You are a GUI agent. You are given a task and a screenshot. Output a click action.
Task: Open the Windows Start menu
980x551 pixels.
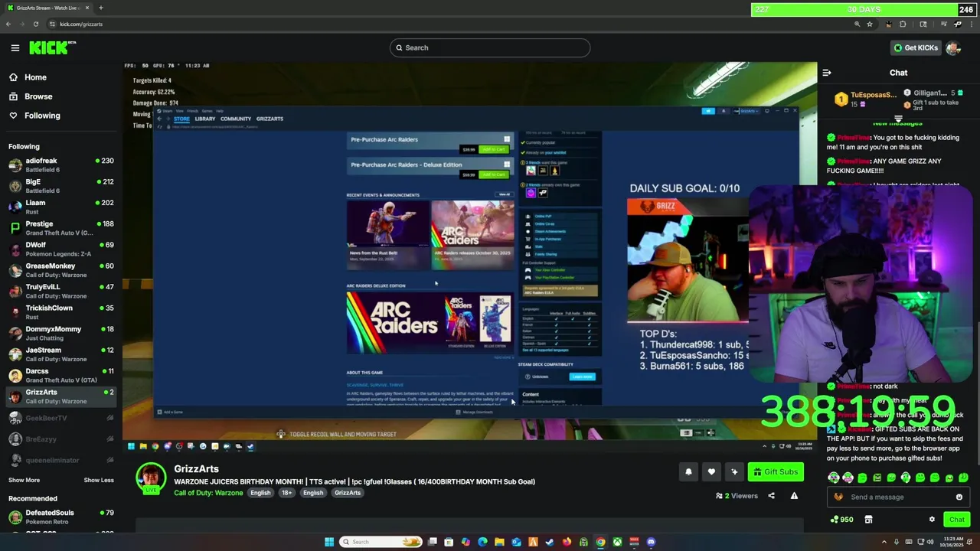point(329,542)
